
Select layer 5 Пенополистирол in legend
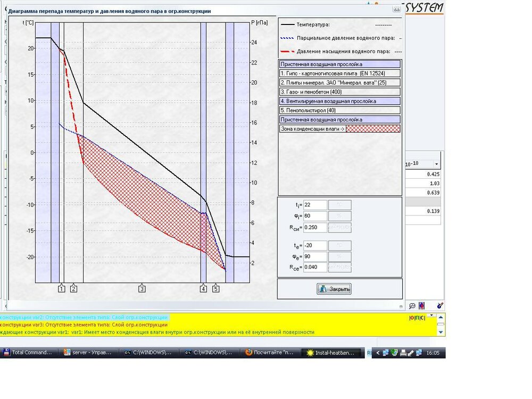click(x=339, y=110)
